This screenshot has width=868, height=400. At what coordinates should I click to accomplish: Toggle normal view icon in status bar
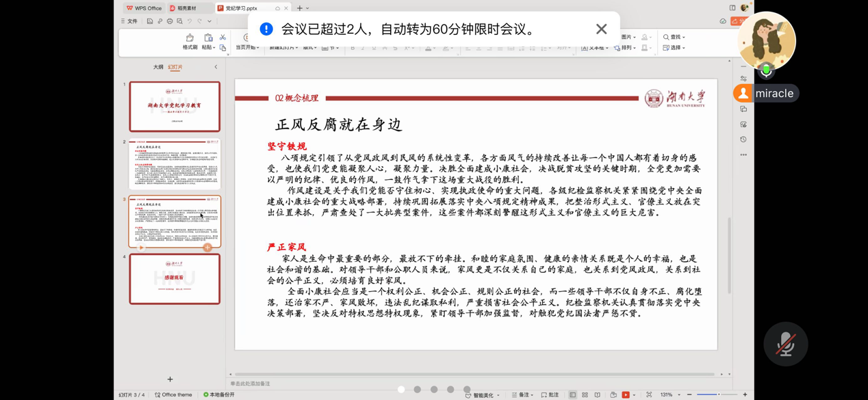(572, 395)
